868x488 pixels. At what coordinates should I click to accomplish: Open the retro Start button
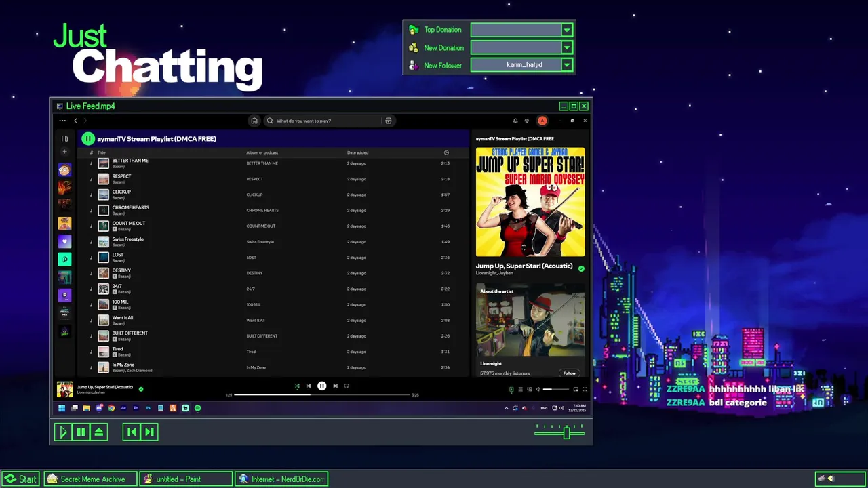click(x=20, y=479)
